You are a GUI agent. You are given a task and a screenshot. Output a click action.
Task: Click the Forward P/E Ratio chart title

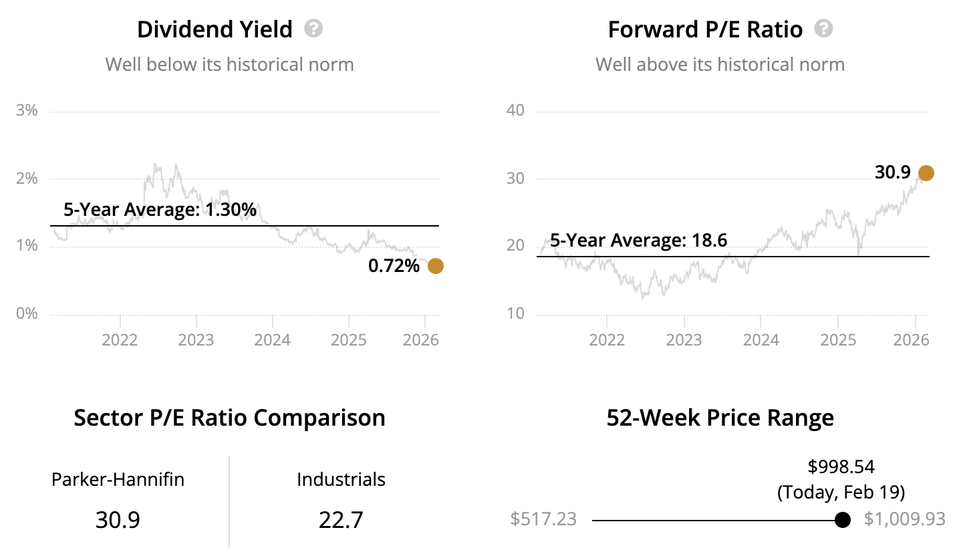click(705, 29)
